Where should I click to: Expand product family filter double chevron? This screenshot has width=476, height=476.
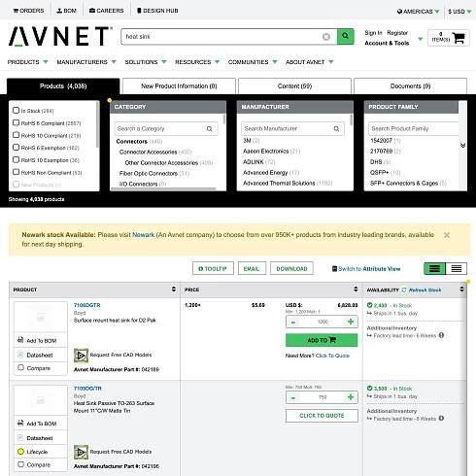tap(462, 146)
